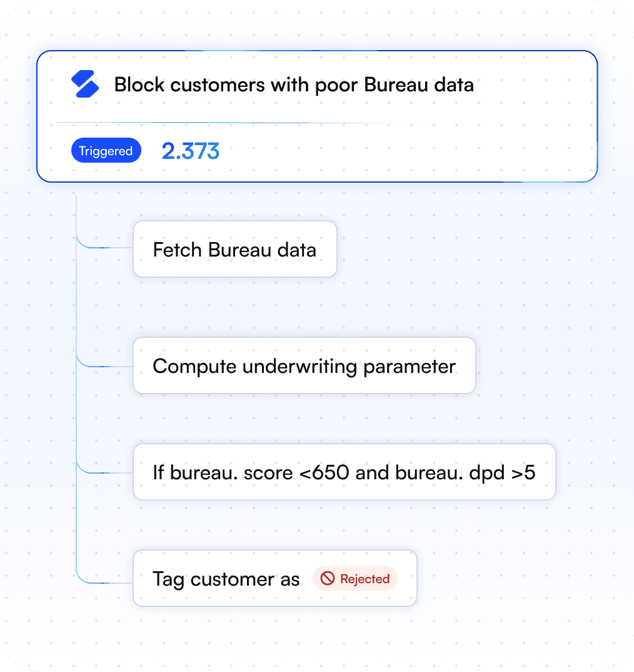Open the 2.373 triggered count
This screenshot has height=672, width=634.
point(191,151)
